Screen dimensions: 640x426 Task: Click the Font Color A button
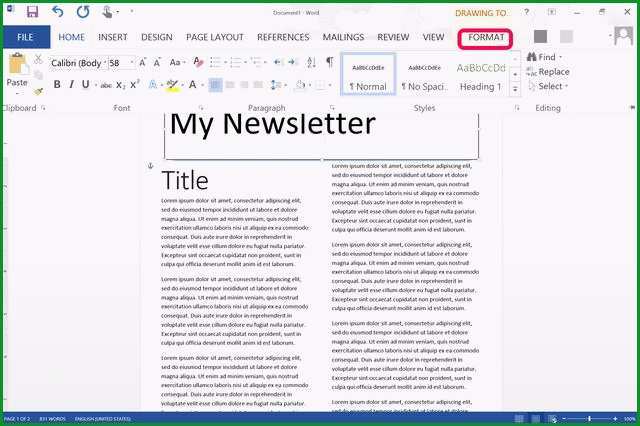(x=193, y=85)
